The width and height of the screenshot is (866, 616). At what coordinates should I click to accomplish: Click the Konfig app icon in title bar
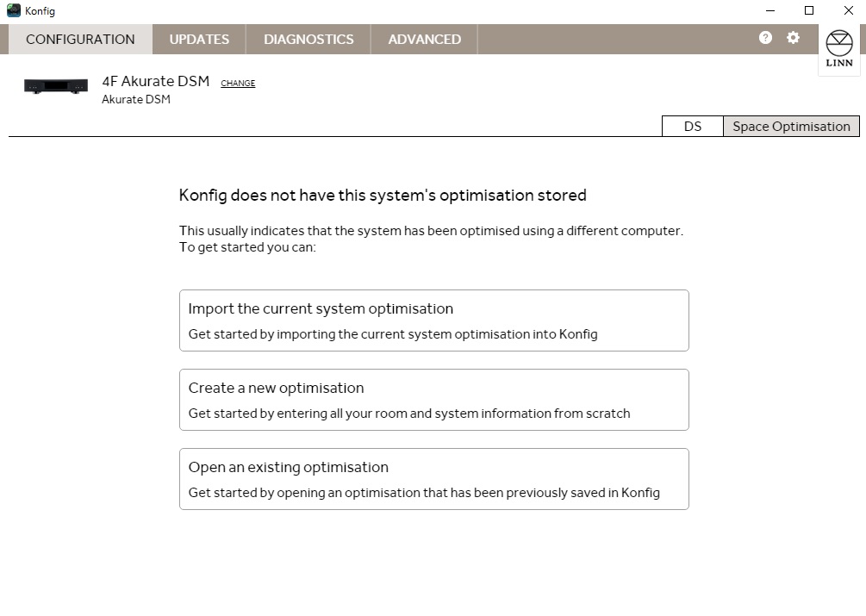click(13, 10)
